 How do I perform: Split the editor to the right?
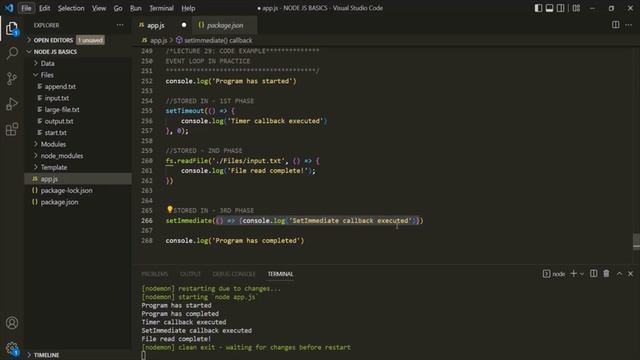(616, 25)
